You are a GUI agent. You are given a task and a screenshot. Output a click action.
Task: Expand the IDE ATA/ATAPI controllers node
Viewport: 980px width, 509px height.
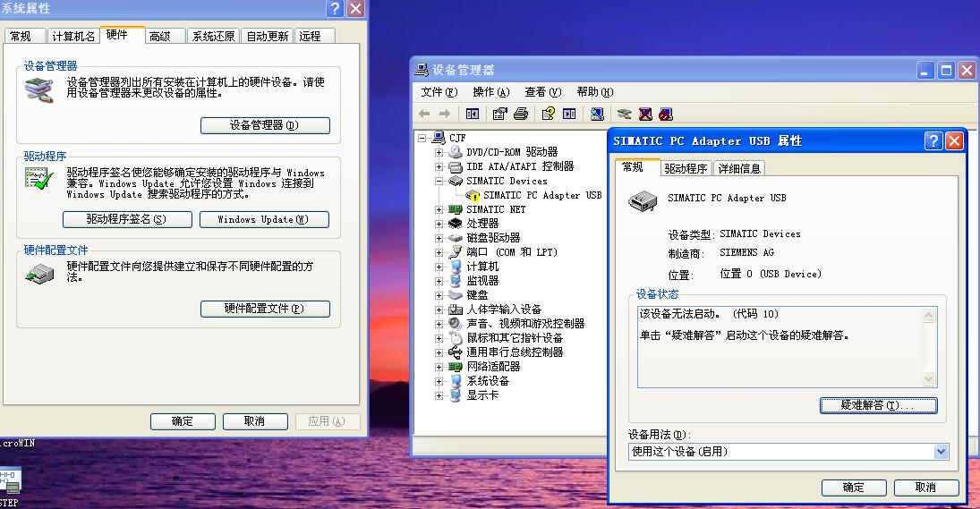439,166
